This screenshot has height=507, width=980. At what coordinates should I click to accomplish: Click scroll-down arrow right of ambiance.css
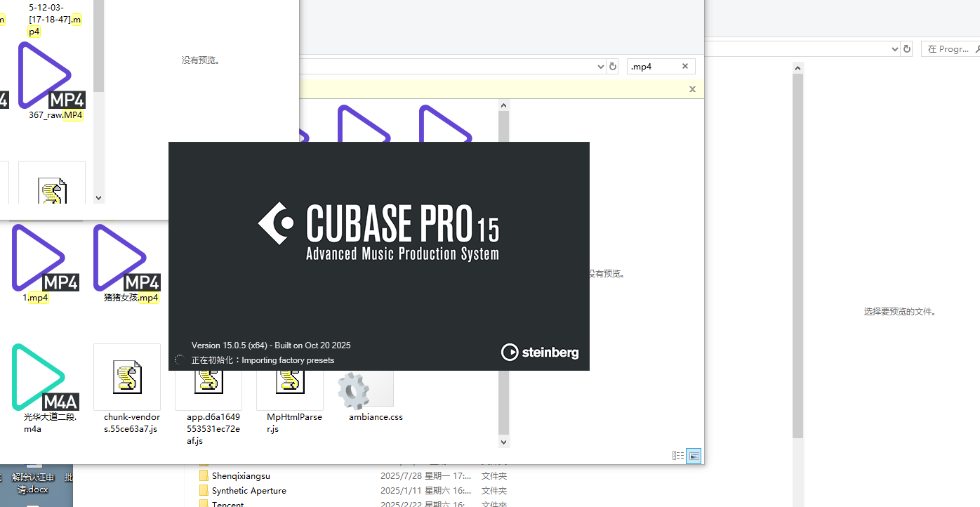pyautogui.click(x=503, y=442)
